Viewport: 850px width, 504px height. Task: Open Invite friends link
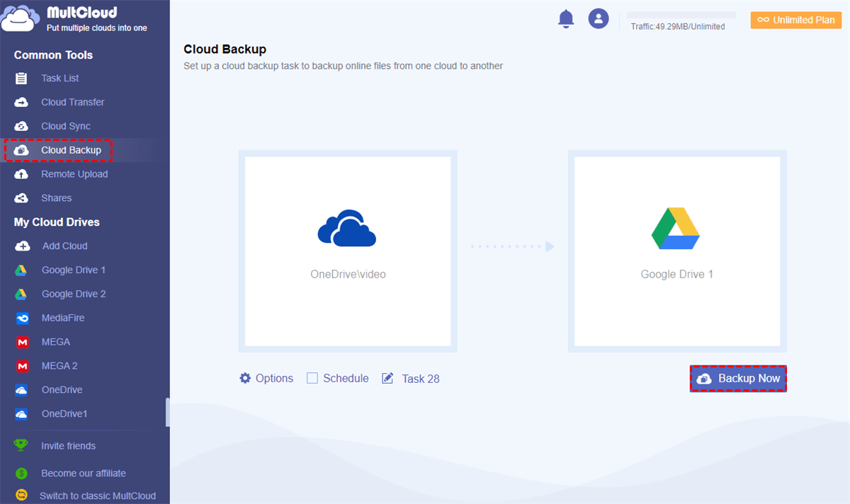[x=68, y=446]
